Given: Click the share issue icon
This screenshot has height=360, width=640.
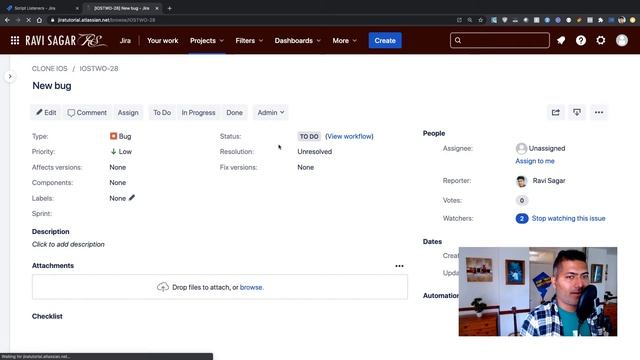Looking at the screenshot, I should [556, 112].
